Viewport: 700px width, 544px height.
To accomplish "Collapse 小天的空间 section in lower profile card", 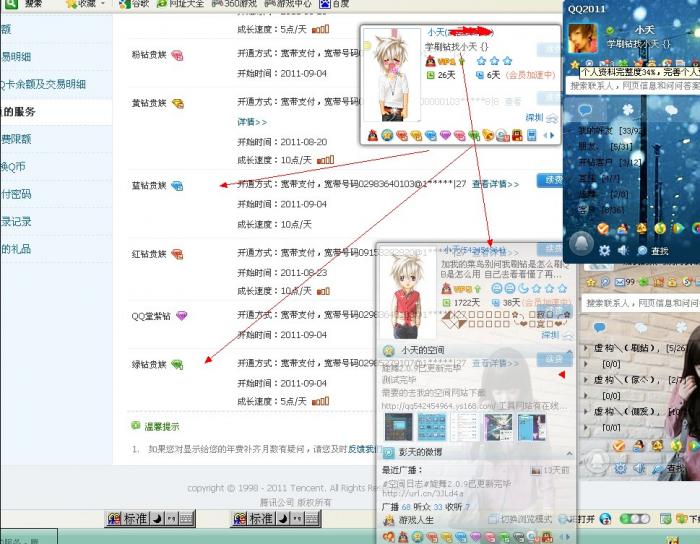I will 569,352.
